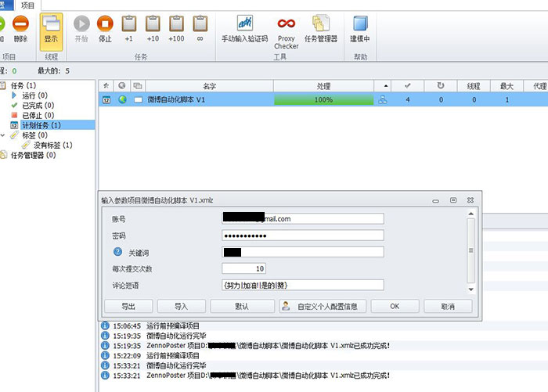Select 没有标签 (1) tree item
The height and width of the screenshot is (392, 548).
tap(52, 145)
